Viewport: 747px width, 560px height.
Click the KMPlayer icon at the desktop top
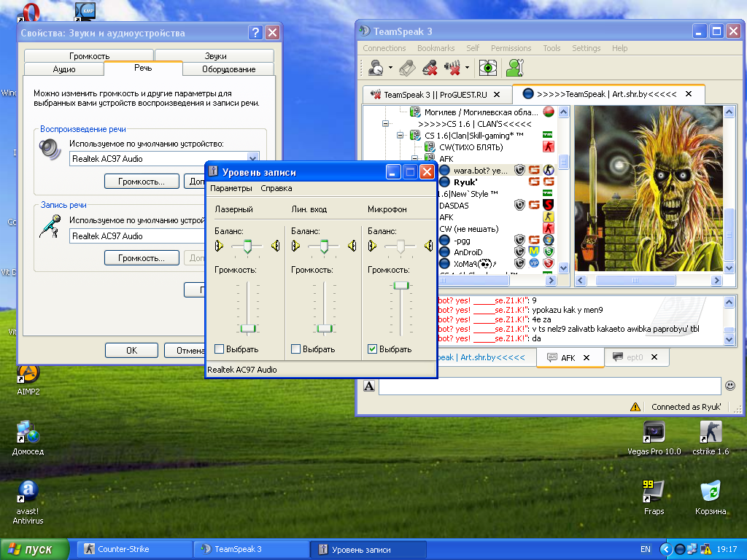pos(85,12)
